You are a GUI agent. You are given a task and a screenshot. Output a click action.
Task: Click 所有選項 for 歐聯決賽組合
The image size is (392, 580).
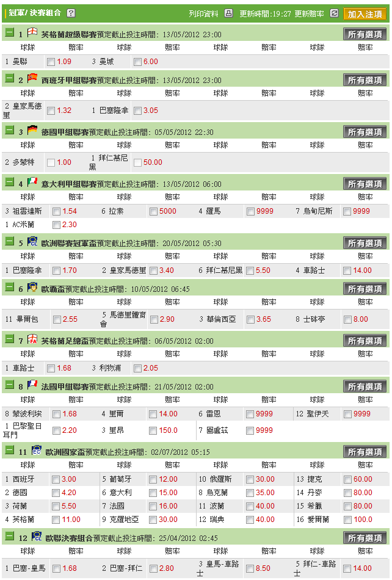365,538
